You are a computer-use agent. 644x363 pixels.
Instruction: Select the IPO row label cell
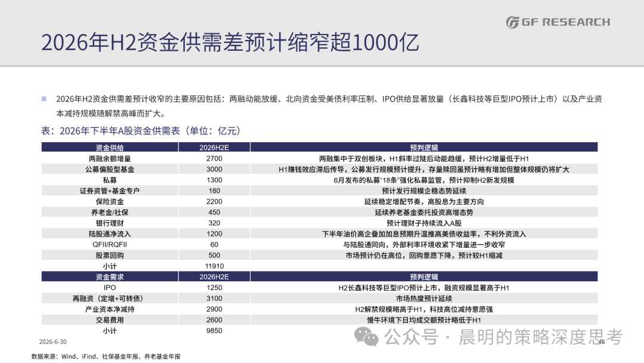pos(110,287)
